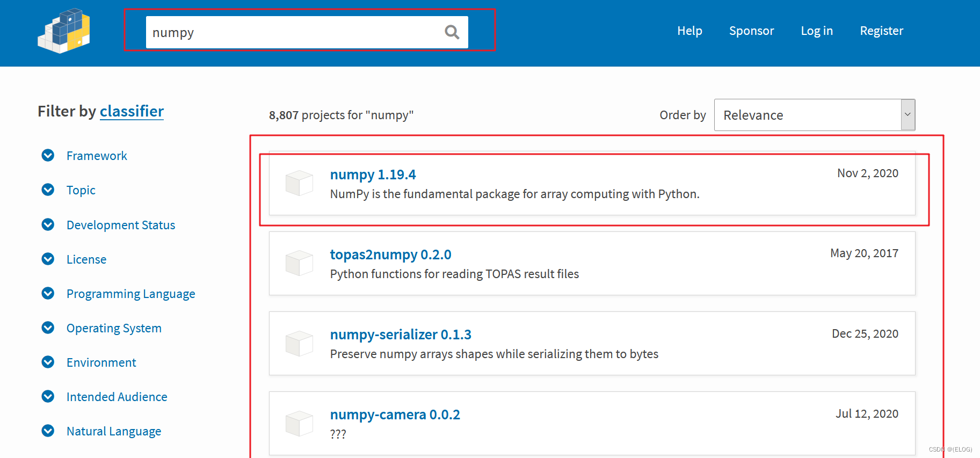The image size is (980, 458).
Task: Open the Order by Relevance dropdown
Action: pos(815,115)
